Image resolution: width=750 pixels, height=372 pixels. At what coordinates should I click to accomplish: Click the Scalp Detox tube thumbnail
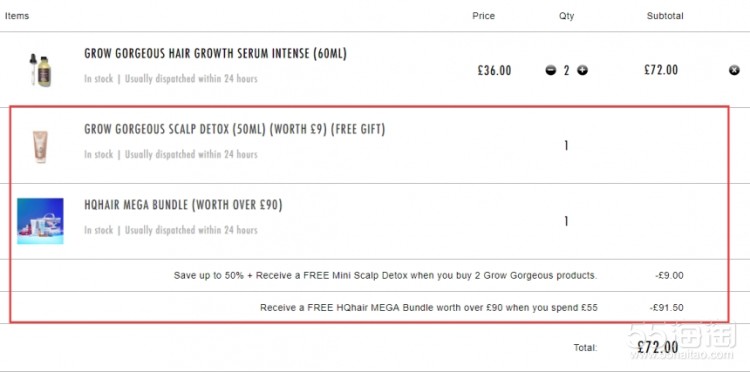pos(40,146)
